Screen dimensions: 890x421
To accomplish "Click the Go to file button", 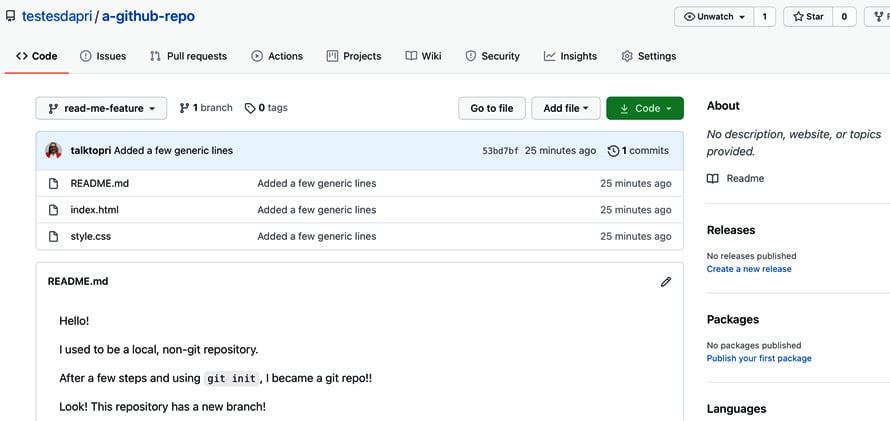I will (492, 108).
